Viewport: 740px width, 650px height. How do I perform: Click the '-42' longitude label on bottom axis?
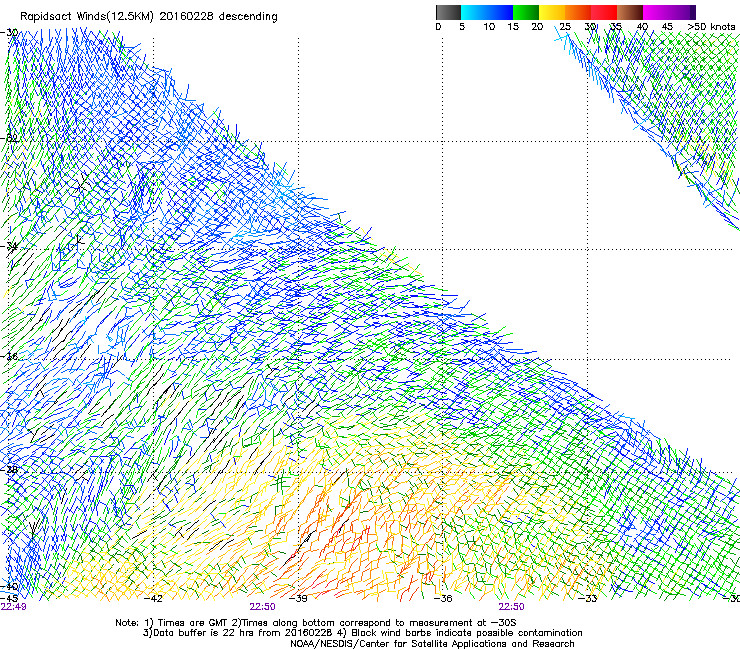pyautogui.click(x=153, y=599)
